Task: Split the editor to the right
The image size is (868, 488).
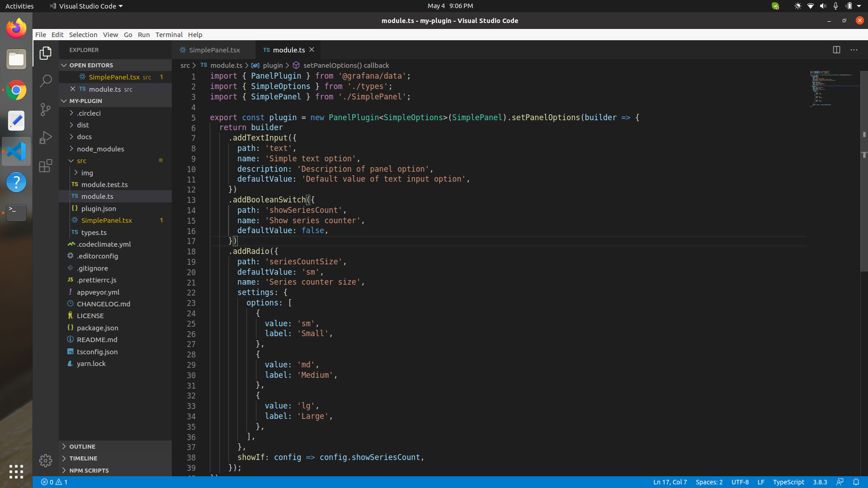Action: [836, 50]
